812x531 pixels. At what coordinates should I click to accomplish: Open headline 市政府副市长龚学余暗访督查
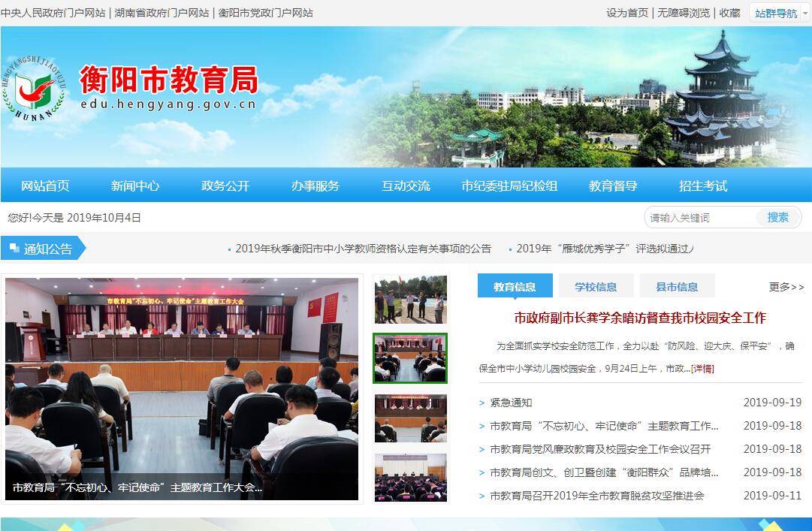640,318
